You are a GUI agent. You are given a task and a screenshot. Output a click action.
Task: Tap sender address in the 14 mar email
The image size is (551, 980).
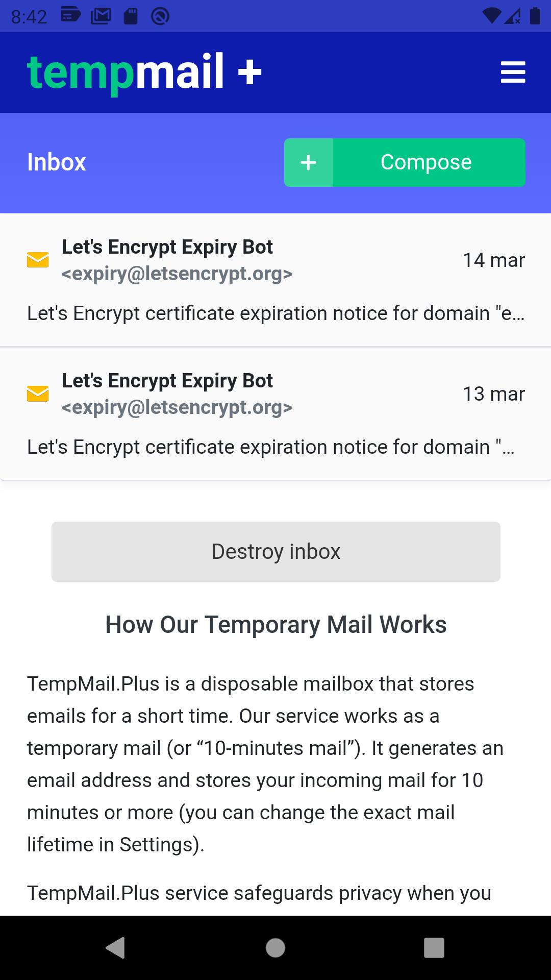177,274
